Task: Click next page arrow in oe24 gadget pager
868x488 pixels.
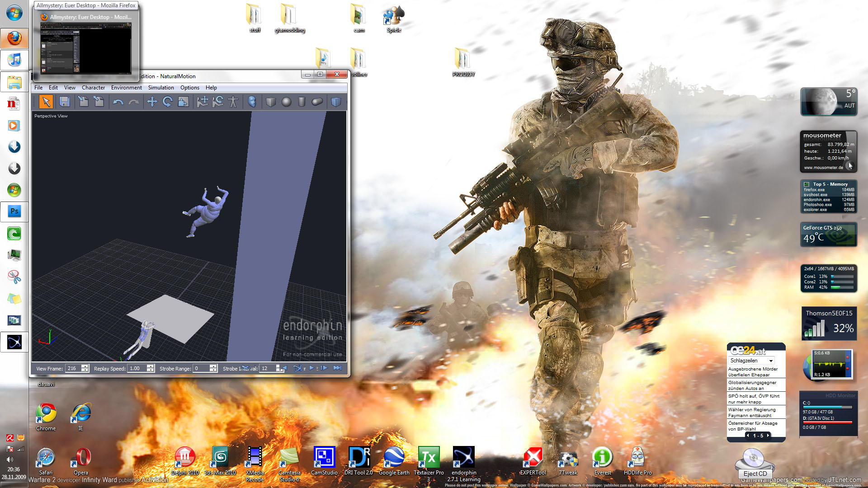Action: point(768,436)
